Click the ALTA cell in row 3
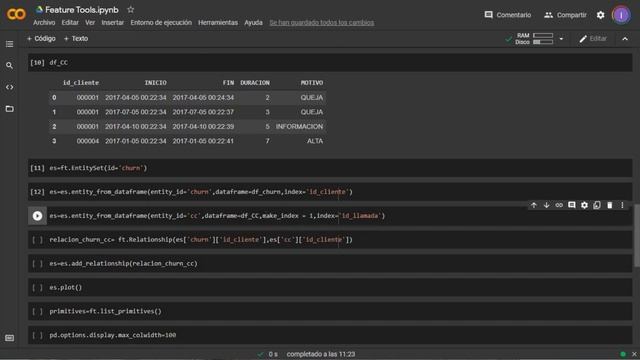 (315, 141)
